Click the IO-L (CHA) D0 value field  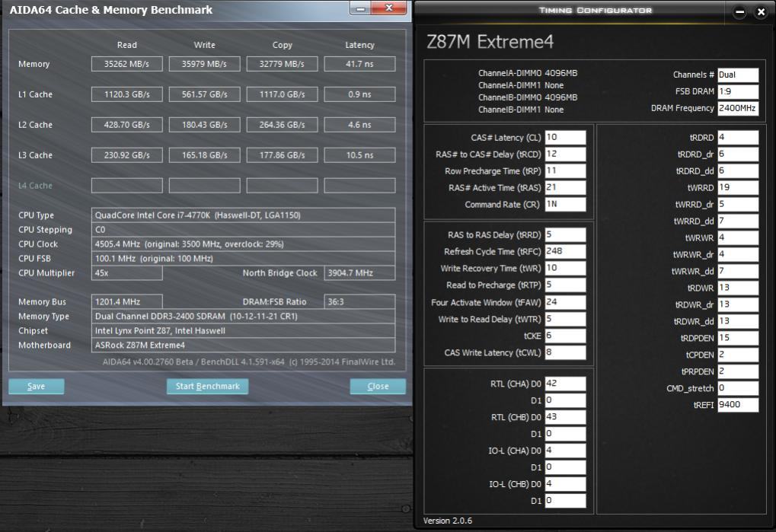(565, 451)
